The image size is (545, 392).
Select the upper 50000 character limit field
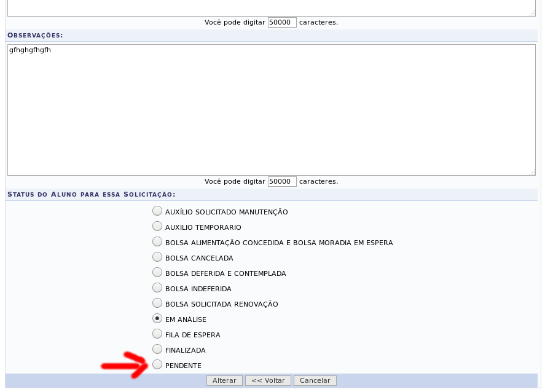(x=281, y=22)
